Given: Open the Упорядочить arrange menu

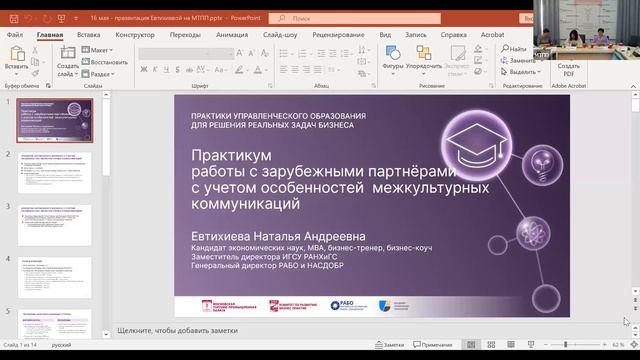Looking at the screenshot, I should [x=424, y=60].
